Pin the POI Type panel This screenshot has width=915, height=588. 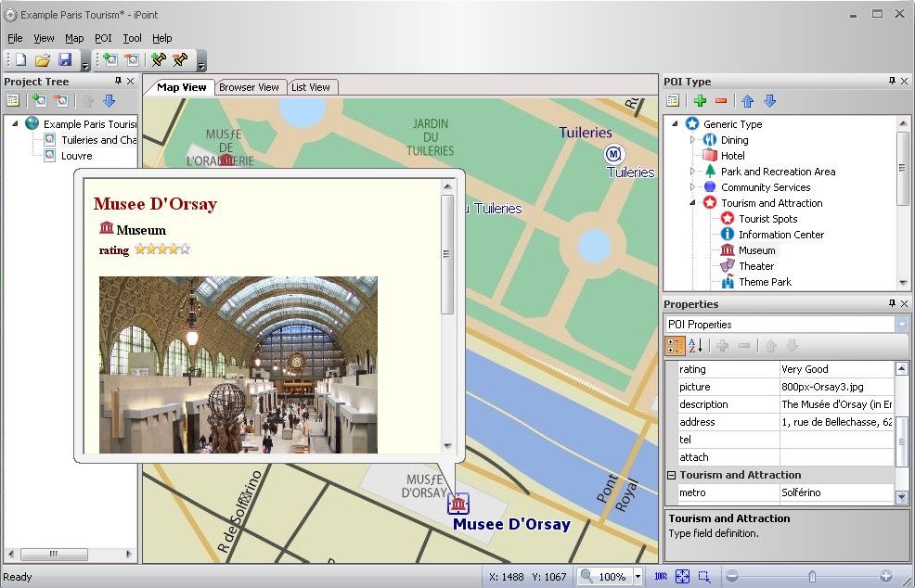[x=892, y=81]
